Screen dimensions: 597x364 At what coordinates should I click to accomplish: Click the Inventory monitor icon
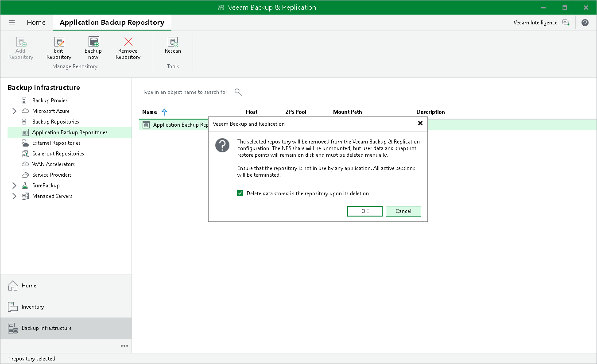point(13,307)
